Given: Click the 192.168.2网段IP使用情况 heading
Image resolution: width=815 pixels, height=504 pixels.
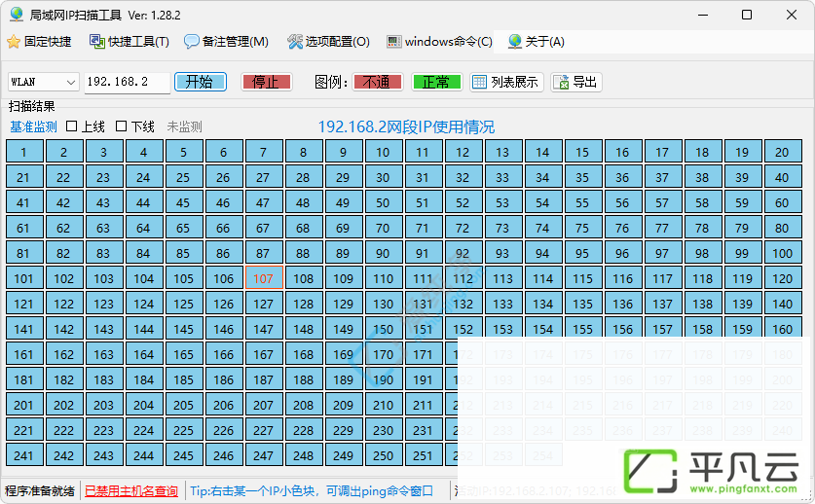Looking at the screenshot, I should (406, 126).
